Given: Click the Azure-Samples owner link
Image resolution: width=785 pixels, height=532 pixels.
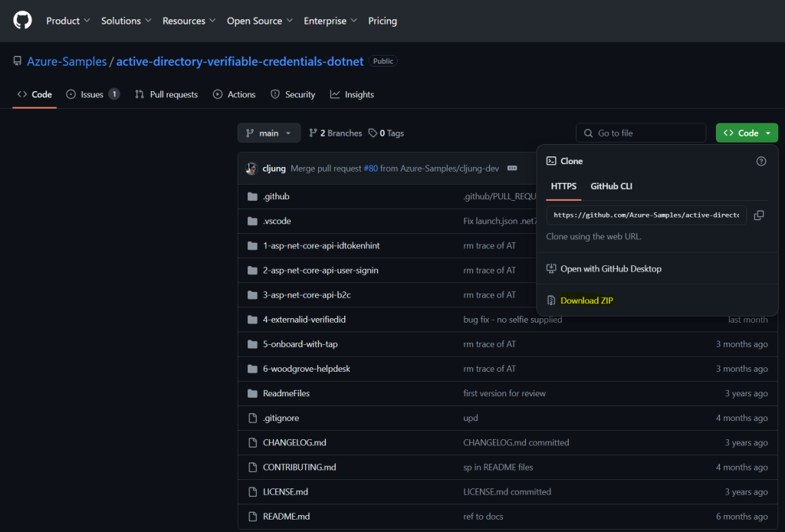Looking at the screenshot, I should tap(67, 61).
